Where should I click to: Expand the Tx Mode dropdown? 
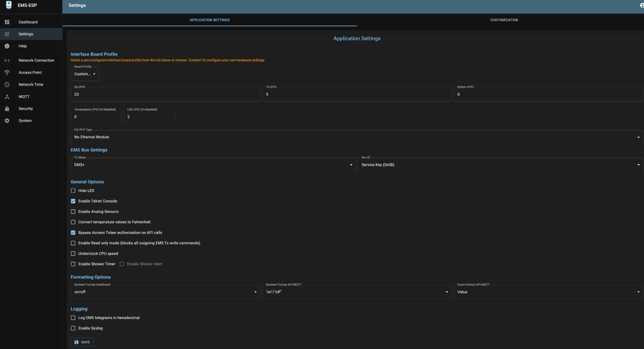213,165
